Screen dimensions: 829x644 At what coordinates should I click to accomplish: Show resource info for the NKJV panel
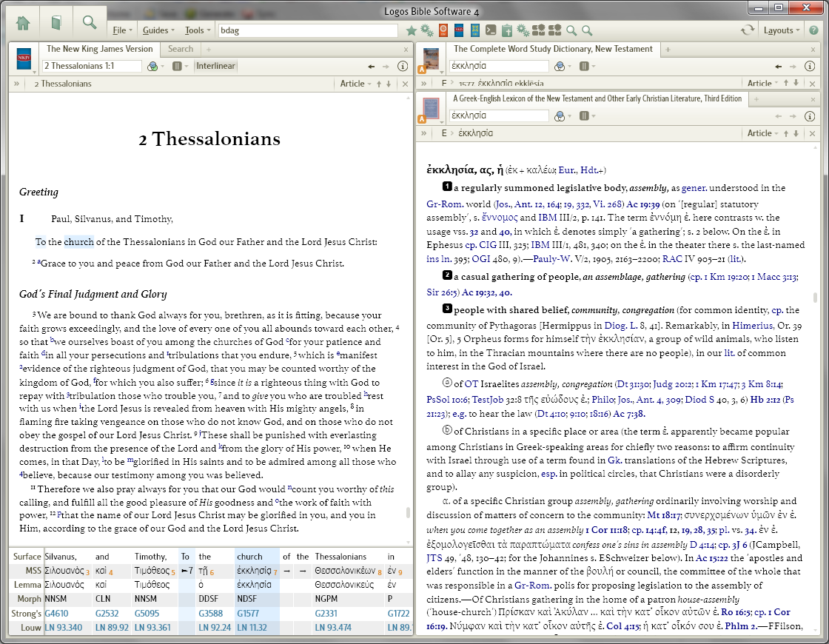pyautogui.click(x=403, y=66)
